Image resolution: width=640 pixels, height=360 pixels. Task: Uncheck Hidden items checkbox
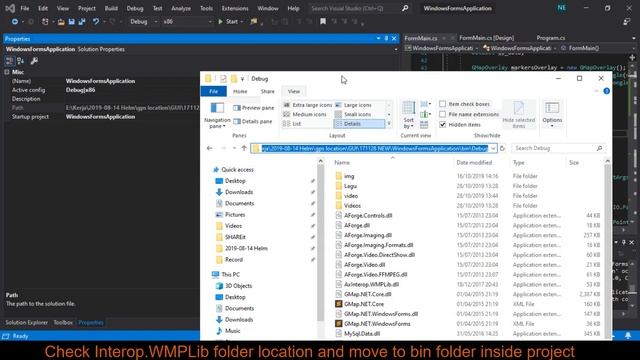[442, 124]
